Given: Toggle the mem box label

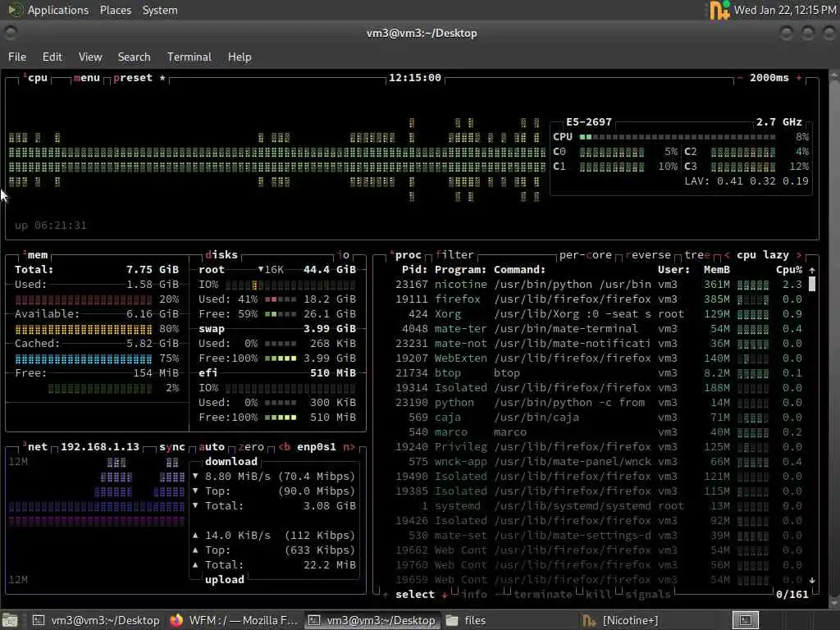Looking at the screenshot, I should point(35,255).
